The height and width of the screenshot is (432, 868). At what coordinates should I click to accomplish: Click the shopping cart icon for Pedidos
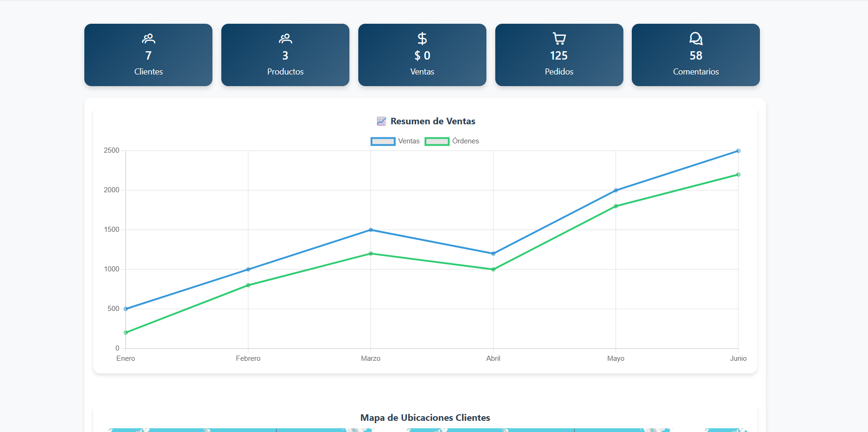(x=559, y=39)
